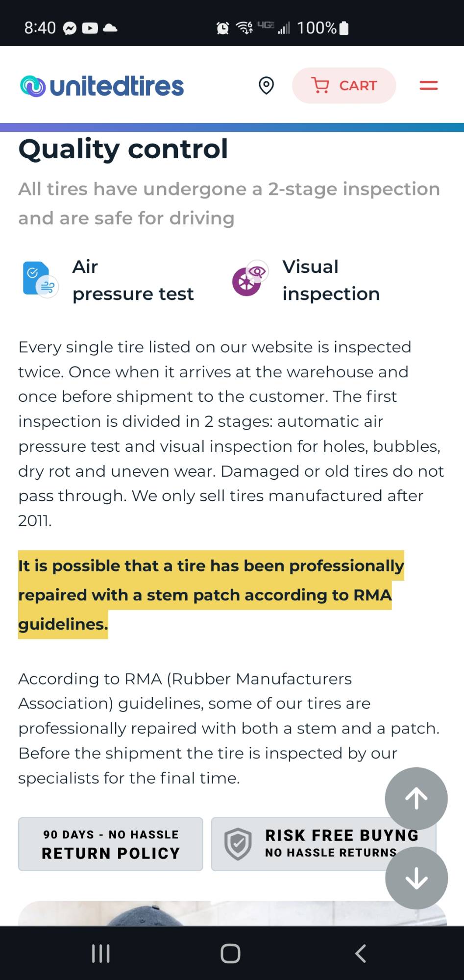
Task: Tap the Visual inspection icon
Action: [250, 278]
